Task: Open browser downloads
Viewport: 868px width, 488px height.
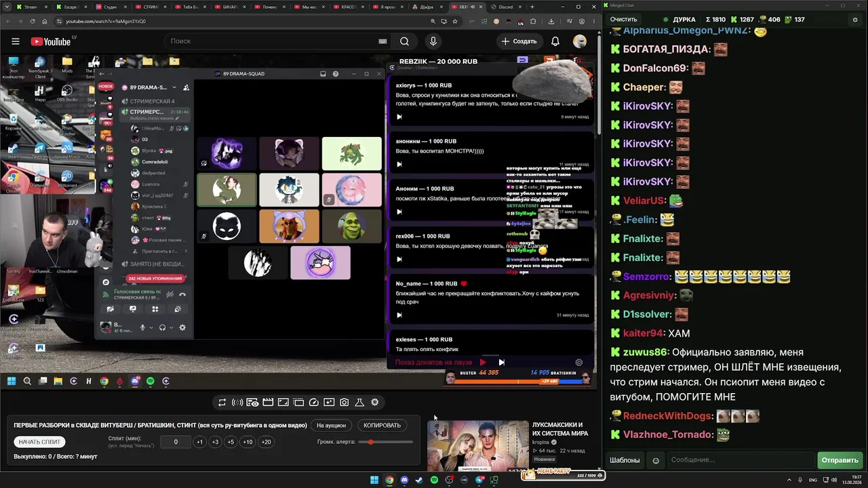Action: [x=551, y=21]
